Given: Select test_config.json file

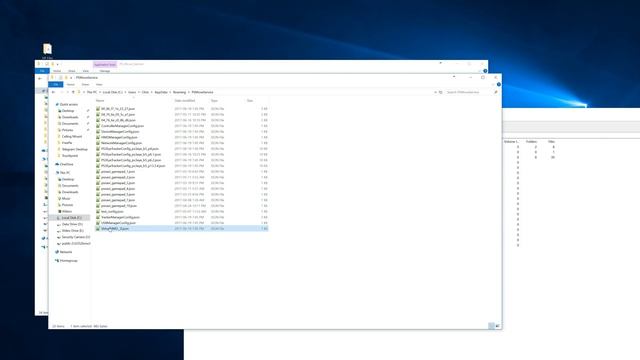Looking at the screenshot, I should [x=112, y=212].
